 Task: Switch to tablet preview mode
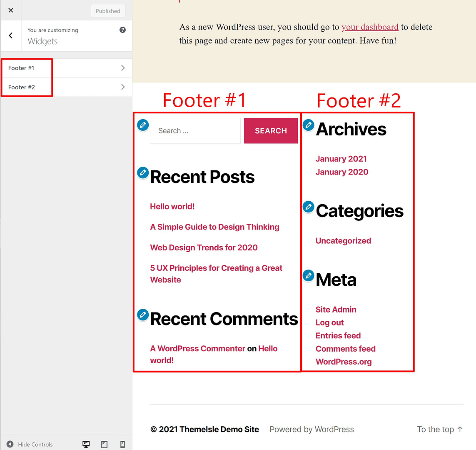tap(104, 444)
